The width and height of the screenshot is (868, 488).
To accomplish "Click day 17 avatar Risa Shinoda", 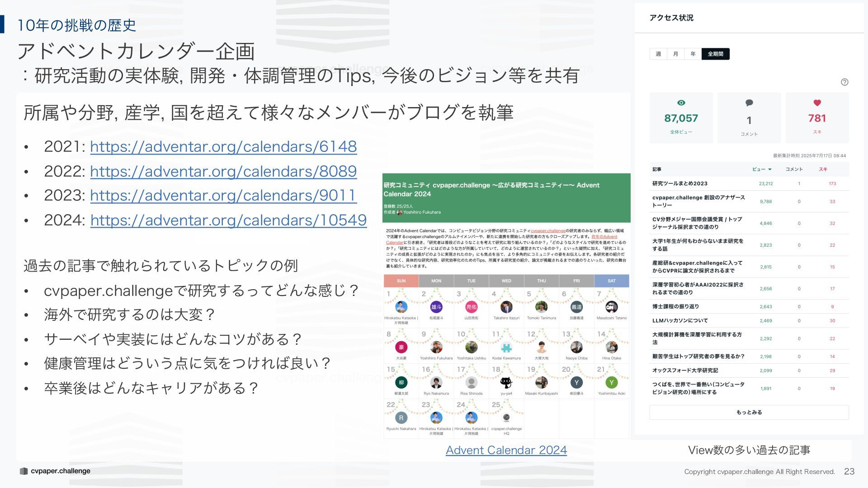I will [x=471, y=383].
